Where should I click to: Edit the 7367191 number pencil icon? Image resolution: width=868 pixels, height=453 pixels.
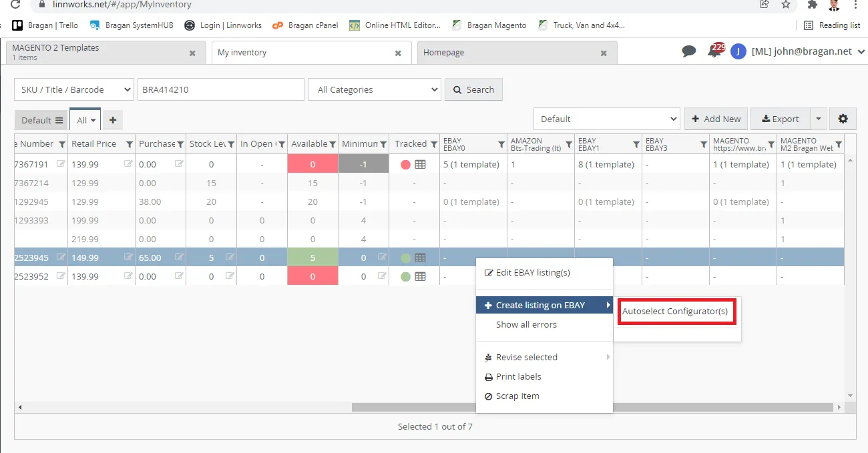click(61, 163)
